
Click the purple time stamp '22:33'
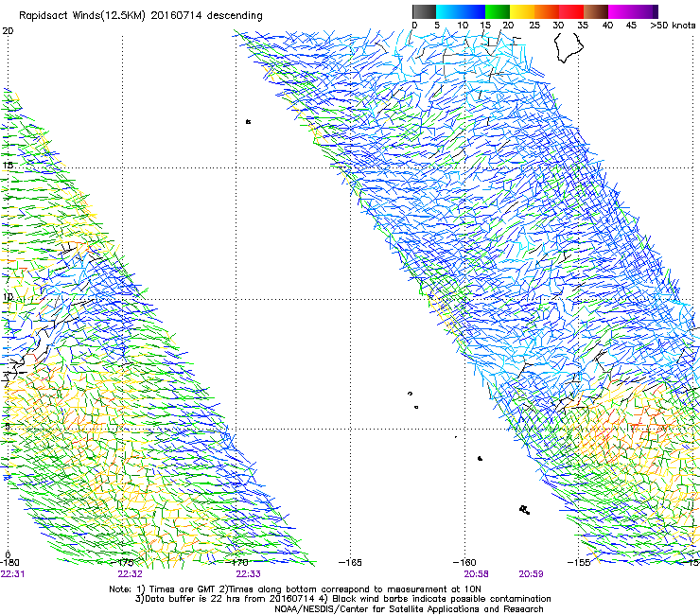click(248, 574)
